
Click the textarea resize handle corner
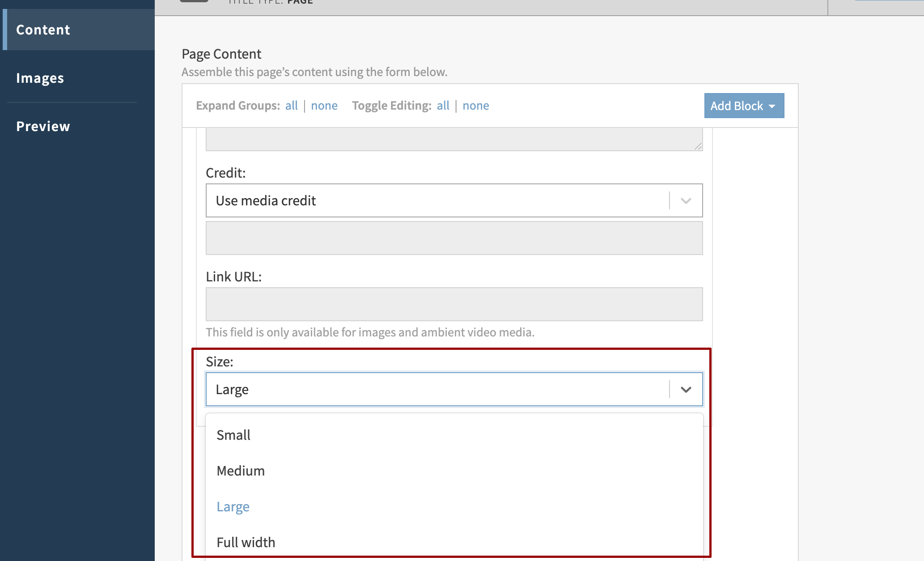point(698,146)
